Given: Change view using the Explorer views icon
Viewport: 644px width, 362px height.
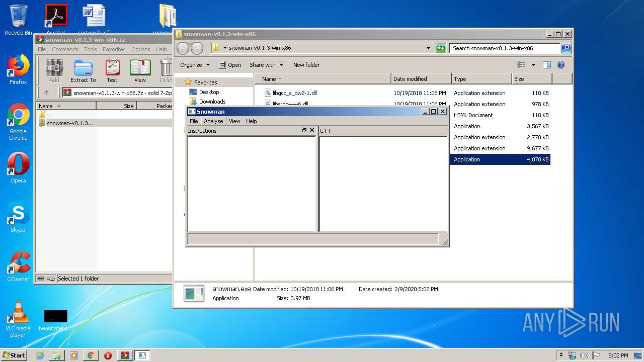Looking at the screenshot, I should [521, 65].
